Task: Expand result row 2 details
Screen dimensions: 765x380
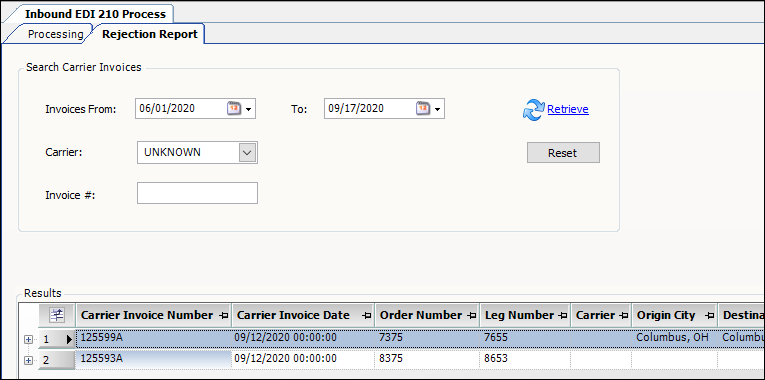Action: 28,360
